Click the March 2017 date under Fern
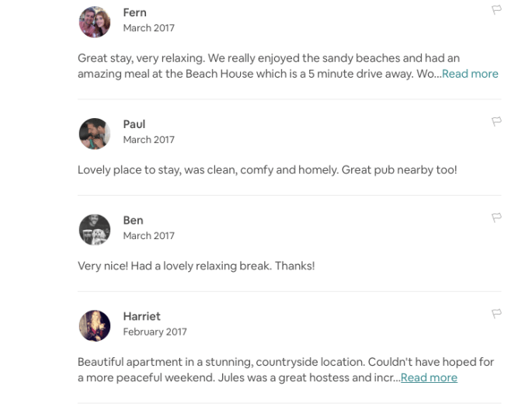Viewport: 532px width, 417px height. pos(148,28)
